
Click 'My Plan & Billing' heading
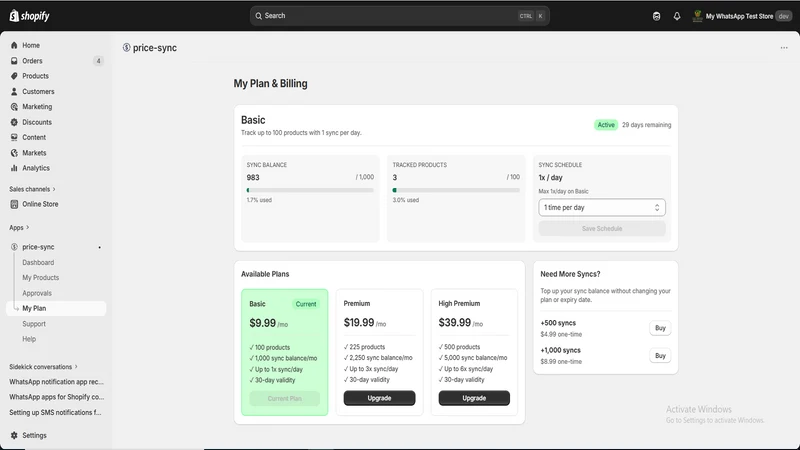coord(270,84)
